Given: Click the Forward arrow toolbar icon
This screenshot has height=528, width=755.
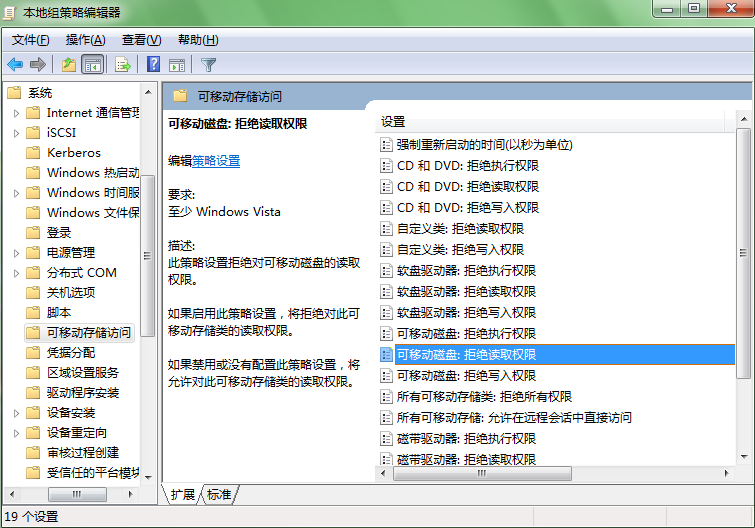Looking at the screenshot, I should [x=38, y=64].
